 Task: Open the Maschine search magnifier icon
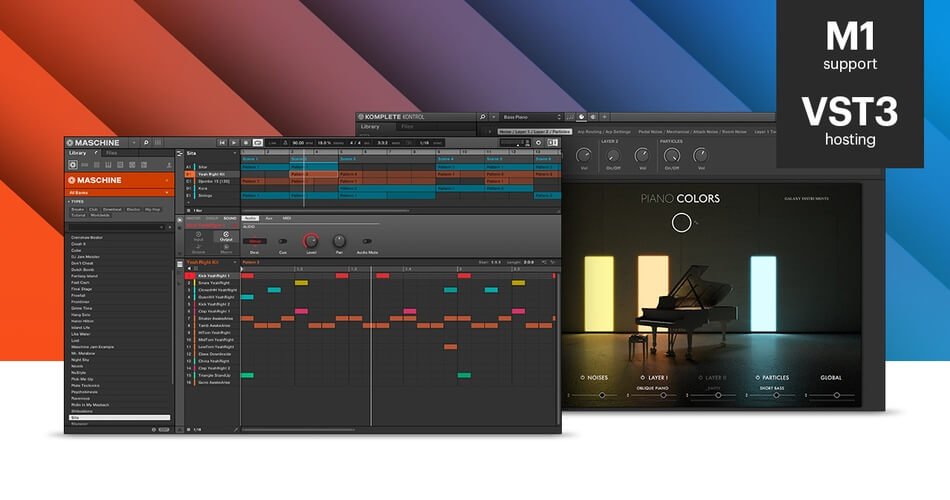click(x=146, y=142)
